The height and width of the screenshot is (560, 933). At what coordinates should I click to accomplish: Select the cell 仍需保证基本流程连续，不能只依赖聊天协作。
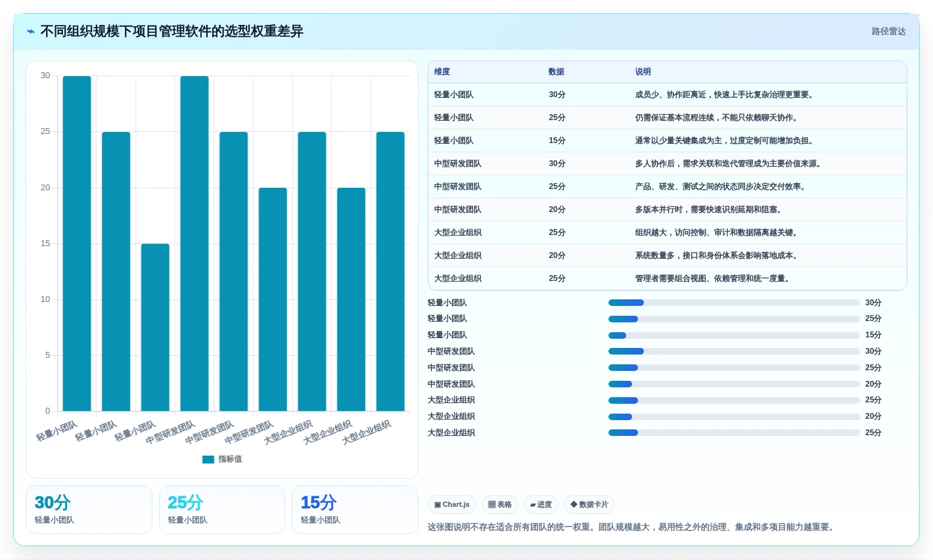click(717, 118)
